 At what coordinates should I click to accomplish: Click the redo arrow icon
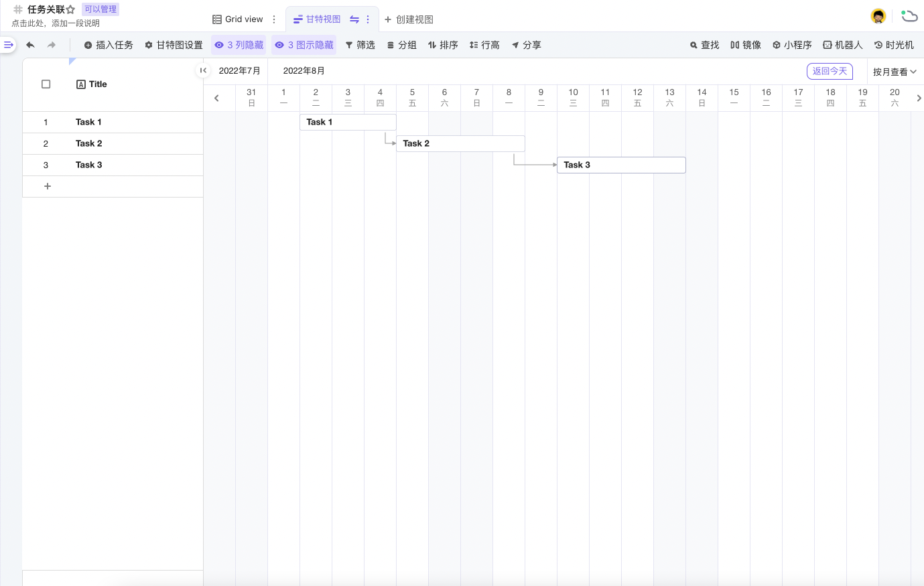click(x=52, y=45)
